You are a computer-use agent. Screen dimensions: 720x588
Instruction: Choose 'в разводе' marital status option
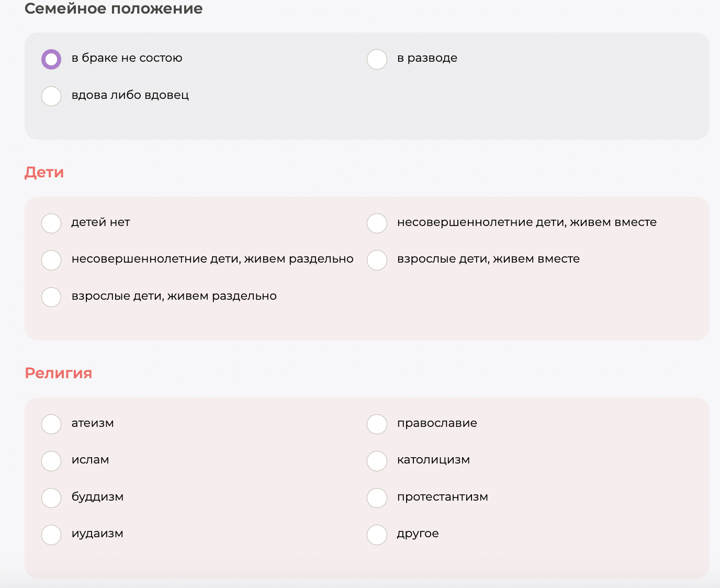tap(377, 59)
